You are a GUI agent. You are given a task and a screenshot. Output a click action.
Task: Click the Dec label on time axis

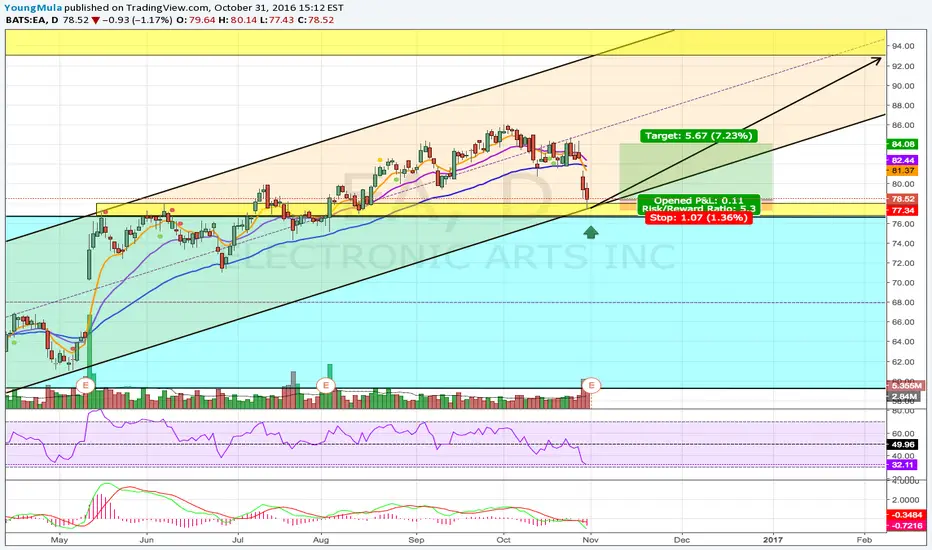(x=682, y=540)
